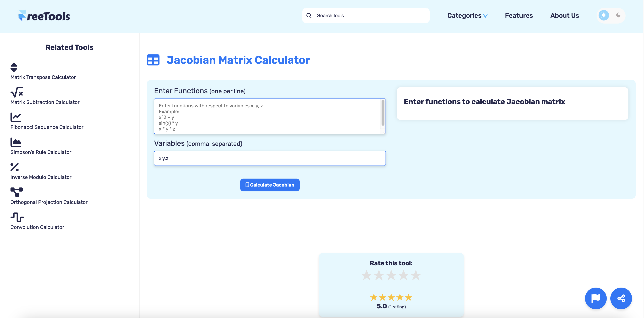This screenshot has width=644, height=318.
Task: Open the Features menu item
Action: pyautogui.click(x=519, y=15)
